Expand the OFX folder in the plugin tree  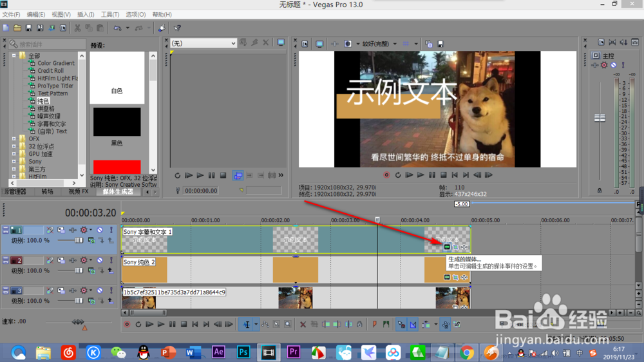[14, 139]
